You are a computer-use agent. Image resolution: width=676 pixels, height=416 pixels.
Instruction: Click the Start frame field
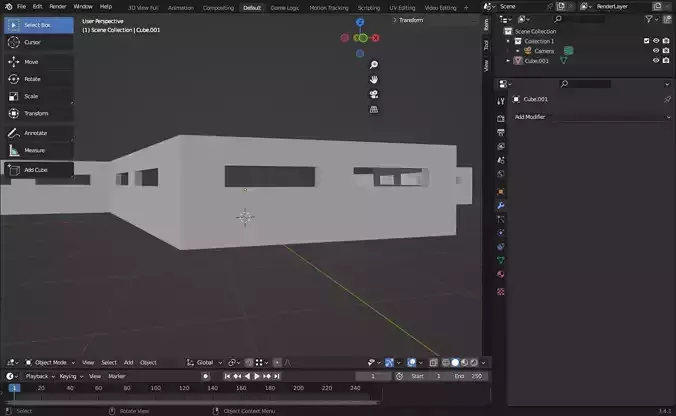[x=428, y=376]
